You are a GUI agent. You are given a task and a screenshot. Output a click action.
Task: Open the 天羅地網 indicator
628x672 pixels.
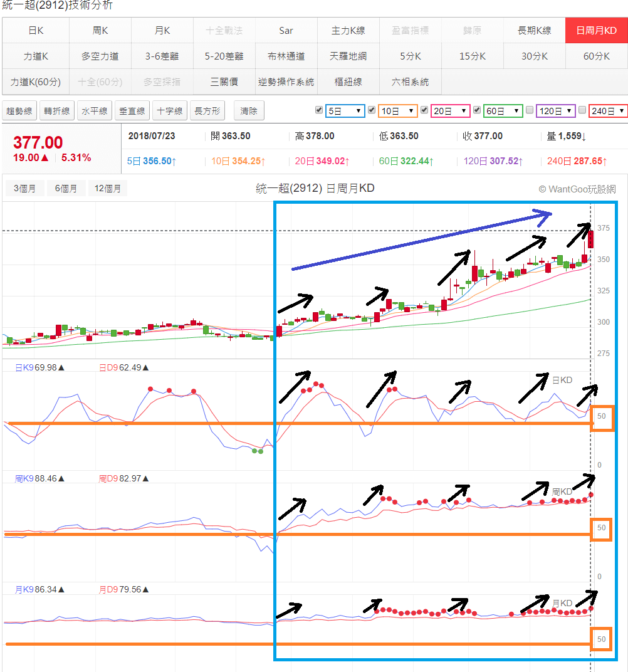(348, 56)
